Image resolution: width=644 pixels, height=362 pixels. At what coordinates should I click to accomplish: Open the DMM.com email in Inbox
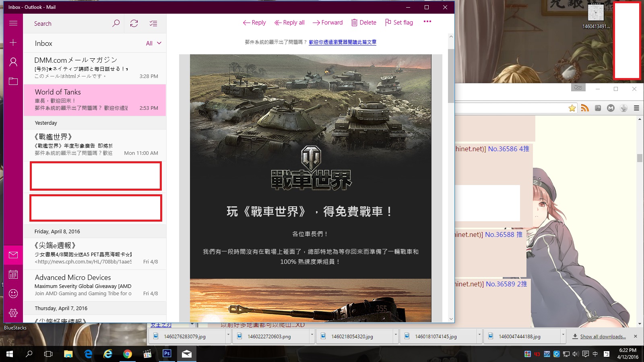95,68
